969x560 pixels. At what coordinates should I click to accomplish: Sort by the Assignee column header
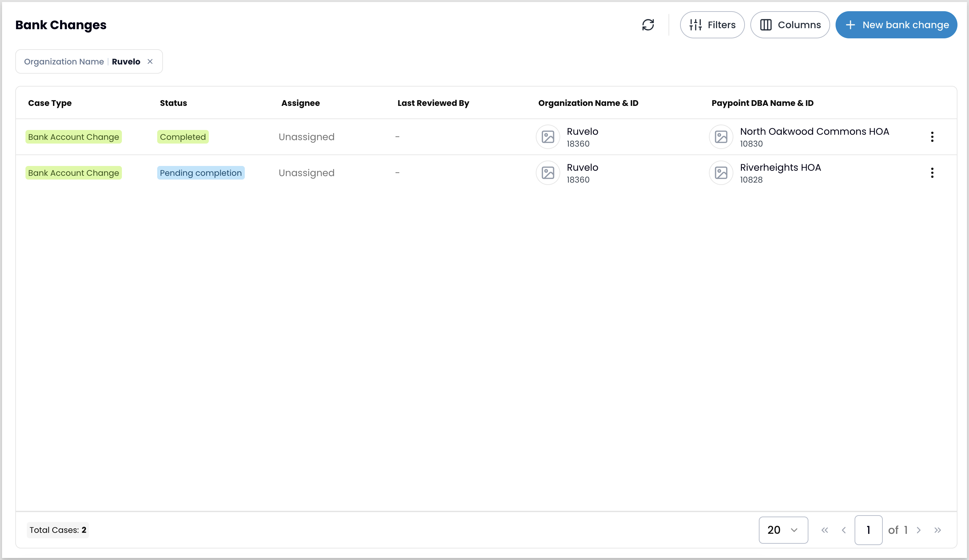(301, 103)
